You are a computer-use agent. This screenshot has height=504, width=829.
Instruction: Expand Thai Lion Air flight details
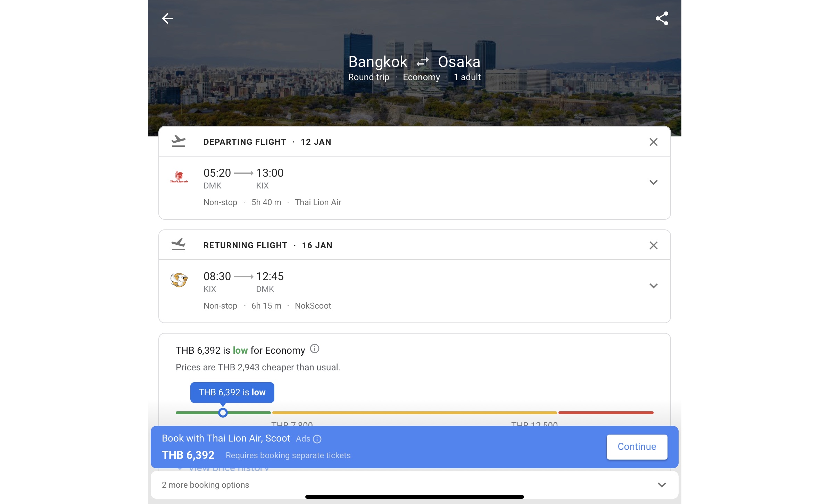653,182
